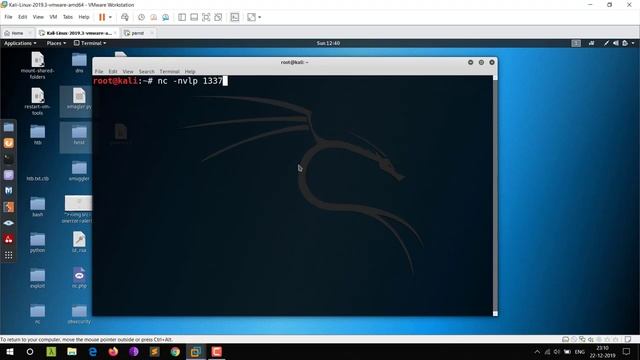The width and height of the screenshot is (640, 360).
Task: Select the nc.php file on desktop
Action: point(79,278)
